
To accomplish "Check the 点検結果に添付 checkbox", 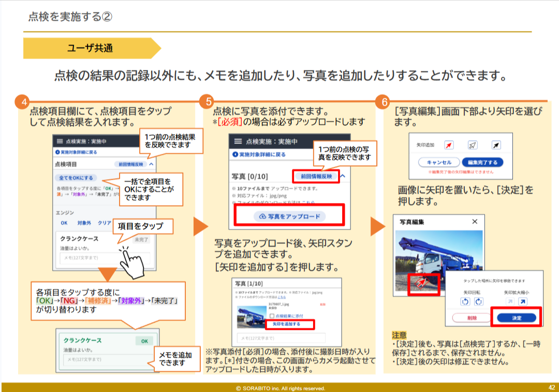I will (x=272, y=315).
